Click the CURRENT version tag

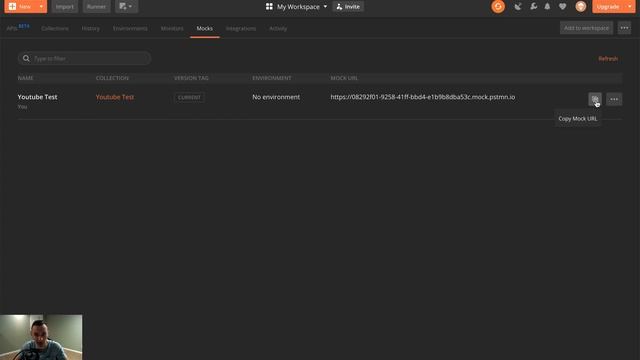[189, 97]
